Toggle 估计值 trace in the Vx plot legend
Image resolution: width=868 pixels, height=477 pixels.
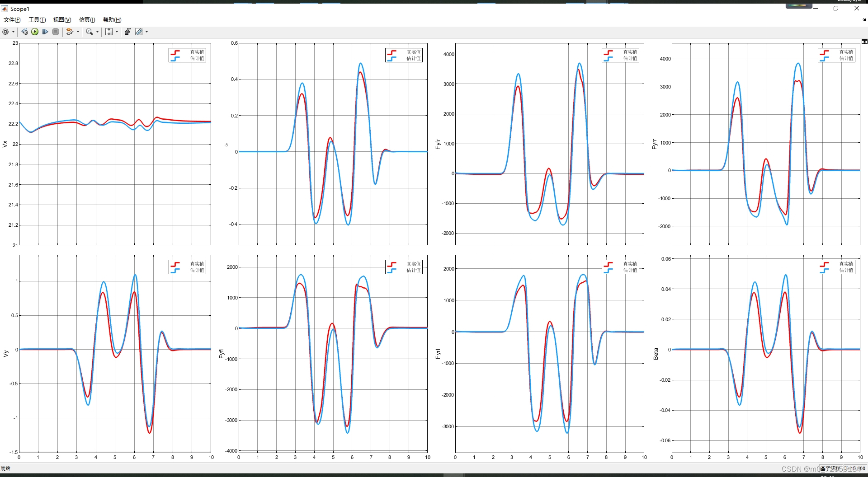(x=197, y=58)
